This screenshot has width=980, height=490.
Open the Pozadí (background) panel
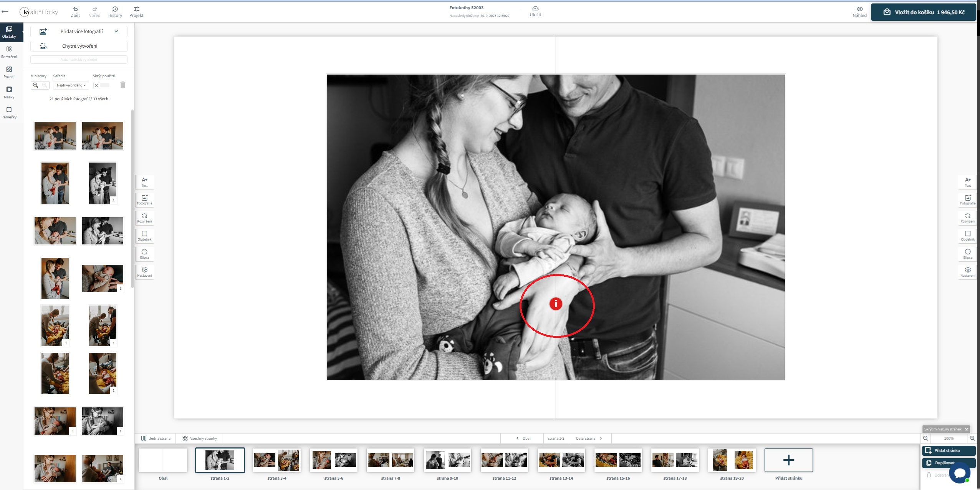tap(9, 71)
